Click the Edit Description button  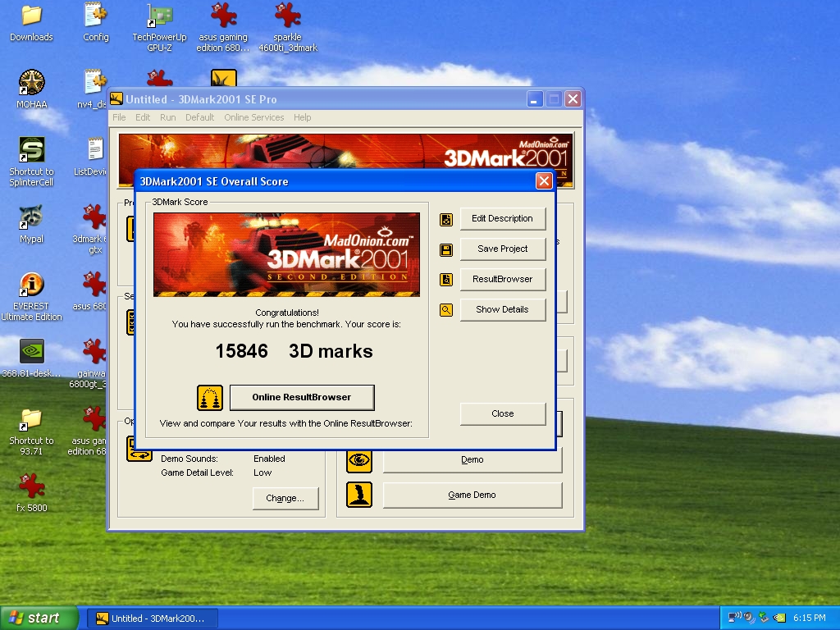tap(503, 218)
